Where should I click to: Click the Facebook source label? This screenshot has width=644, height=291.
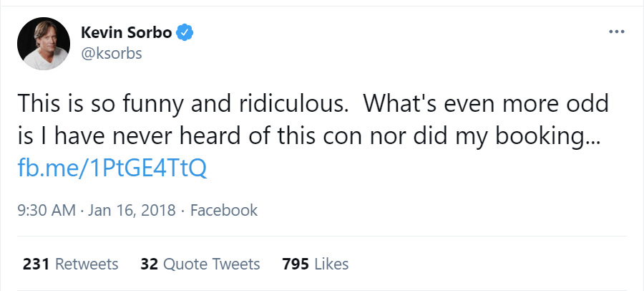tap(223, 211)
